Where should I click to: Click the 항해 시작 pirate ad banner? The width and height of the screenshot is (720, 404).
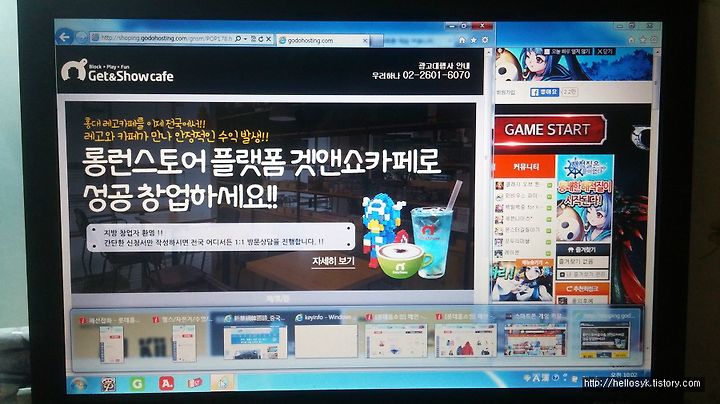585,198
